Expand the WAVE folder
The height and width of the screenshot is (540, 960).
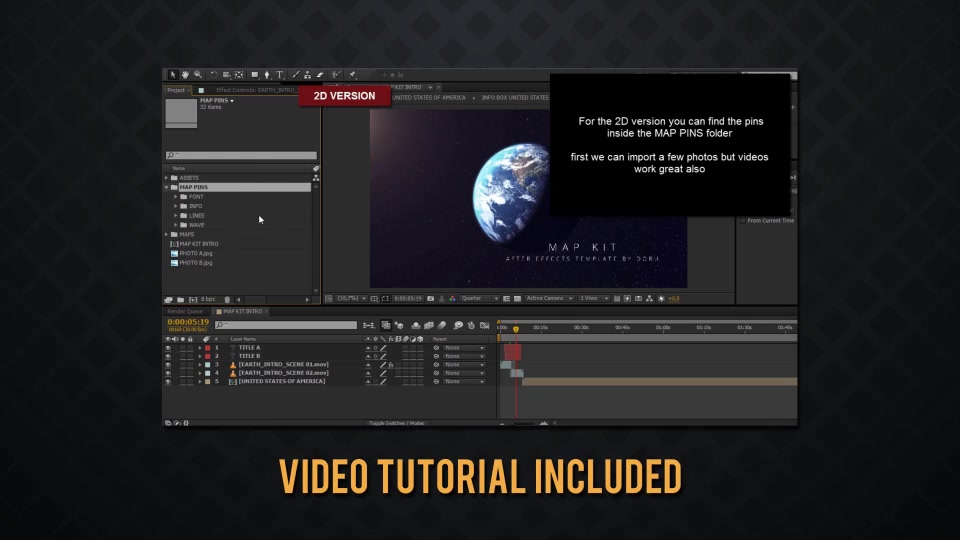pyautogui.click(x=176, y=225)
